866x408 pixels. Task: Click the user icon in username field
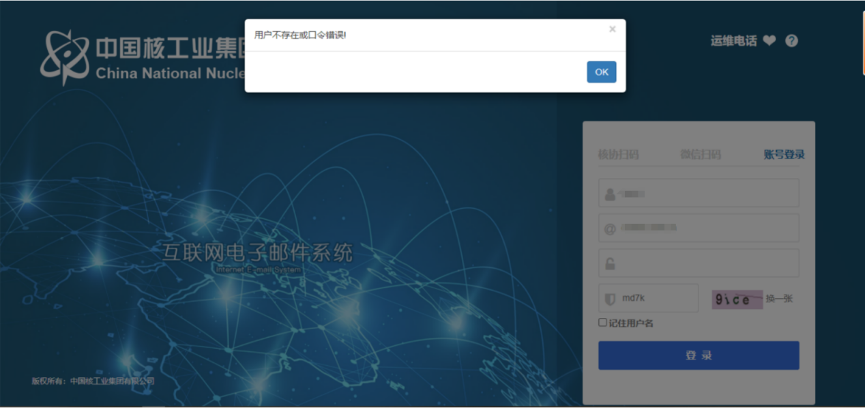[609, 194]
